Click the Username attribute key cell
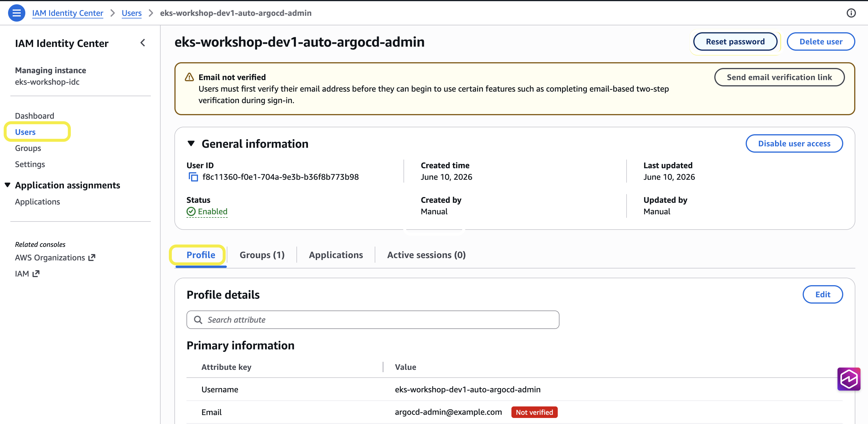Image resolution: width=868 pixels, height=424 pixels. pos(220,390)
